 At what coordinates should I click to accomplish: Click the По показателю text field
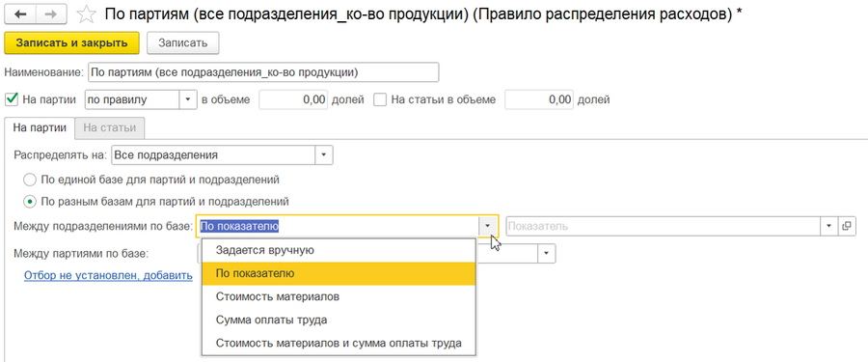pos(338,226)
